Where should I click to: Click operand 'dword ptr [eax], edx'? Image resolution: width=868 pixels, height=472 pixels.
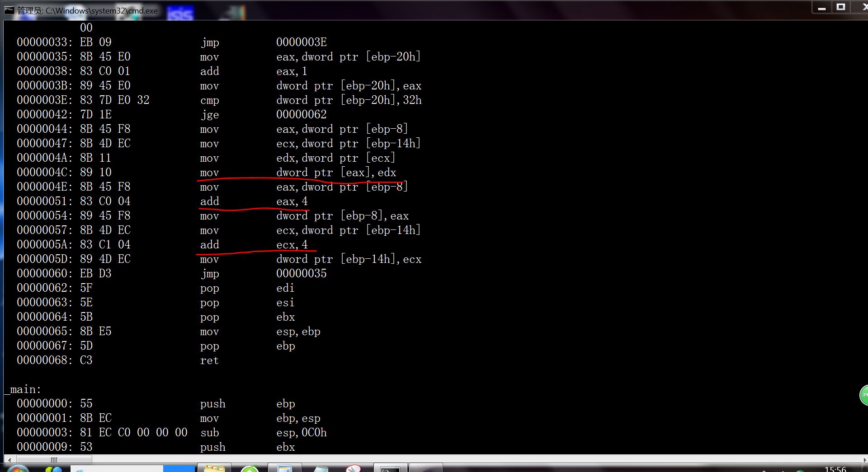[x=336, y=173]
